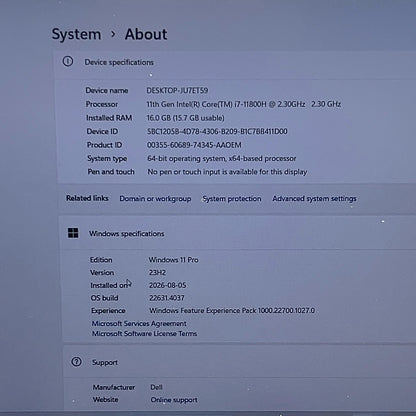The image size is (416, 416).
Task: Click the About breadcrumb title
Action: (x=146, y=34)
